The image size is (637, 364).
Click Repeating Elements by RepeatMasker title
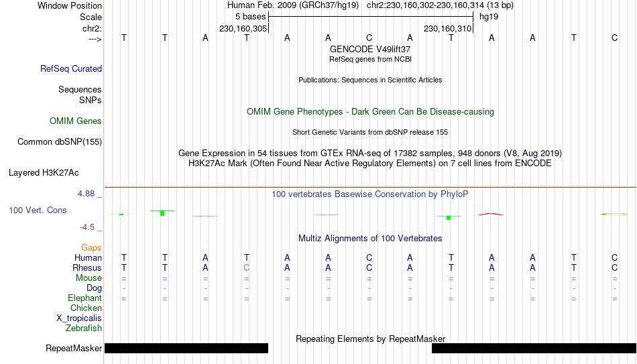pos(371,339)
